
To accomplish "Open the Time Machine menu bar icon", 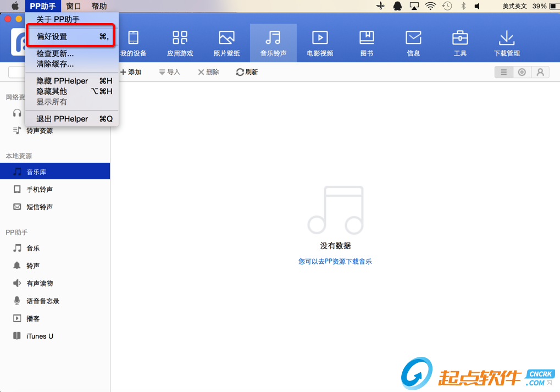I will 447,6.
